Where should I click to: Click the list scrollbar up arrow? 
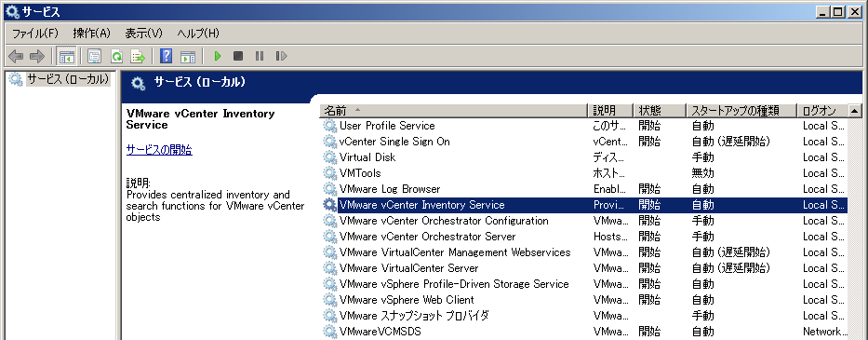[855, 111]
